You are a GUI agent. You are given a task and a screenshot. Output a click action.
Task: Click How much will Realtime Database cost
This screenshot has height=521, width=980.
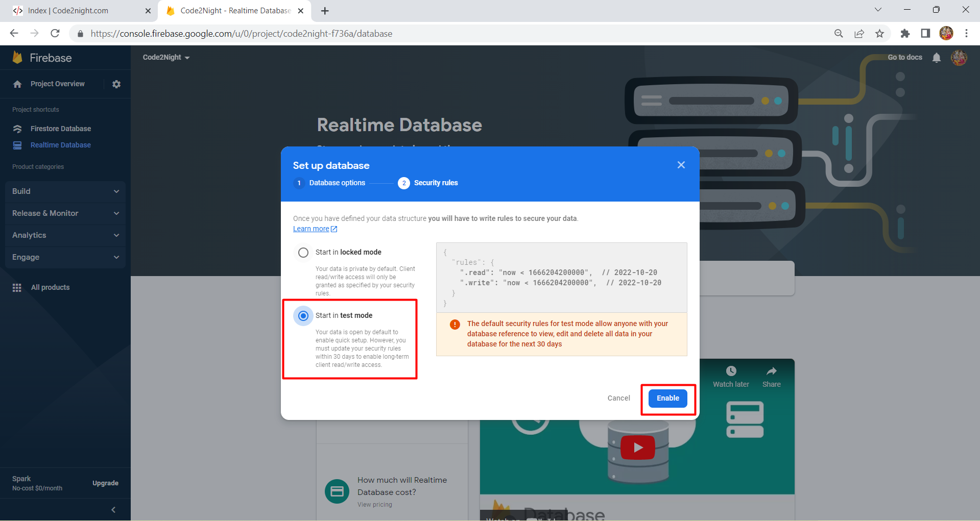(x=402, y=486)
